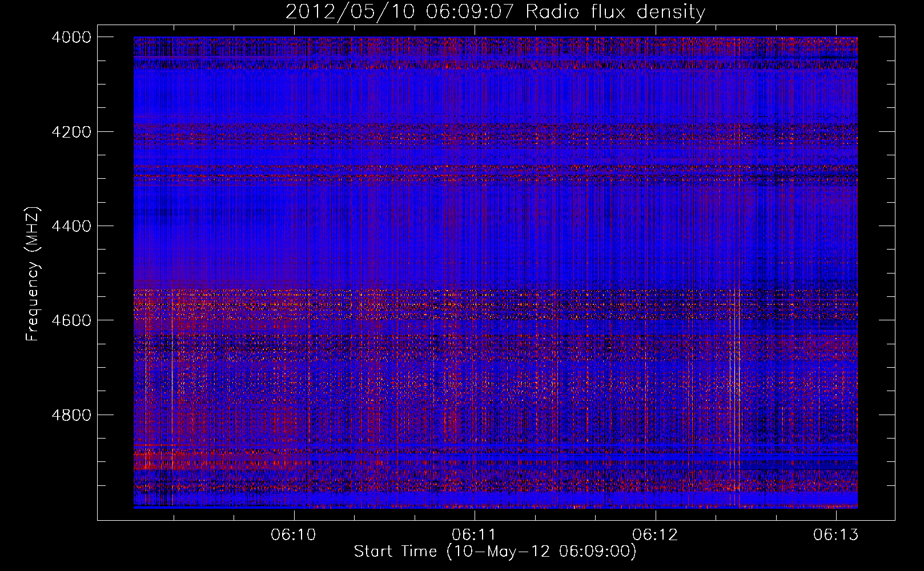Select the 4400 frequency tick label
The width and height of the screenshot is (924, 571).
[x=71, y=226]
